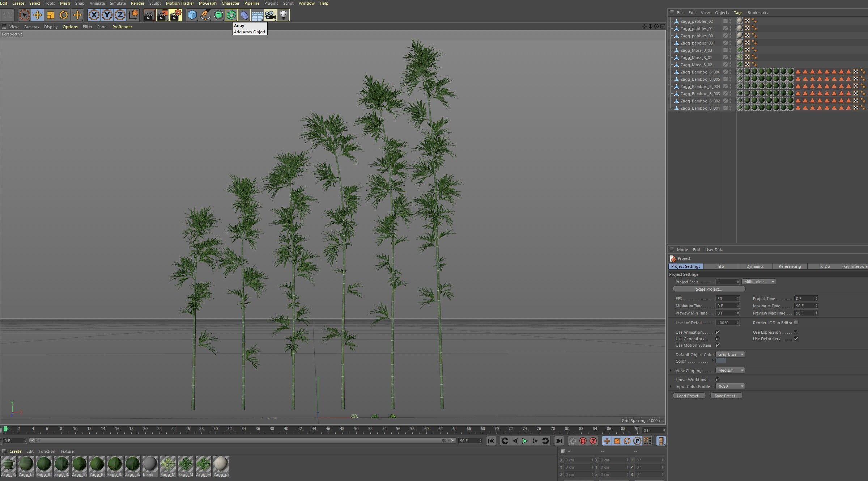The width and height of the screenshot is (868, 481).
Task: Click frame 44 on timeline ruler
Action: point(314,429)
